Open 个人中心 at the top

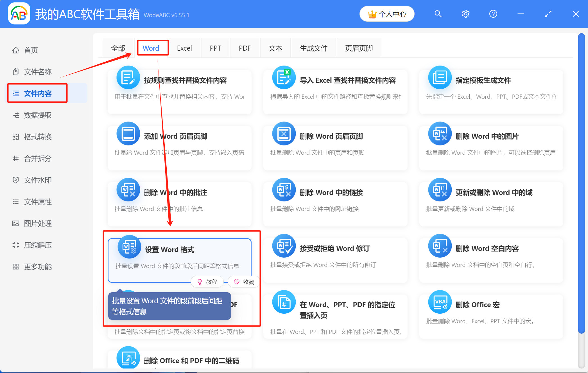(x=387, y=14)
